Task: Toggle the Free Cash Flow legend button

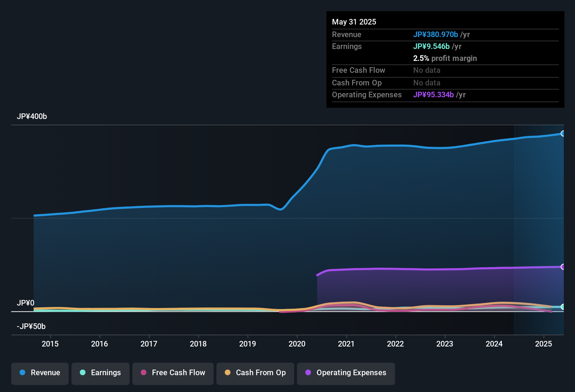Action: tap(173, 373)
